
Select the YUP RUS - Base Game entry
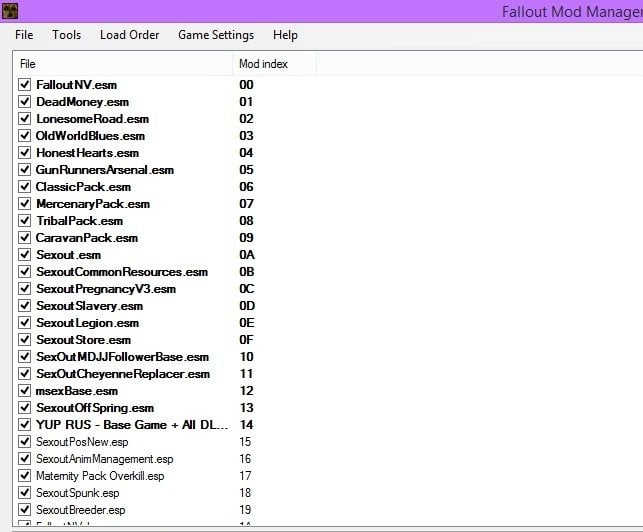pyautogui.click(x=132, y=425)
